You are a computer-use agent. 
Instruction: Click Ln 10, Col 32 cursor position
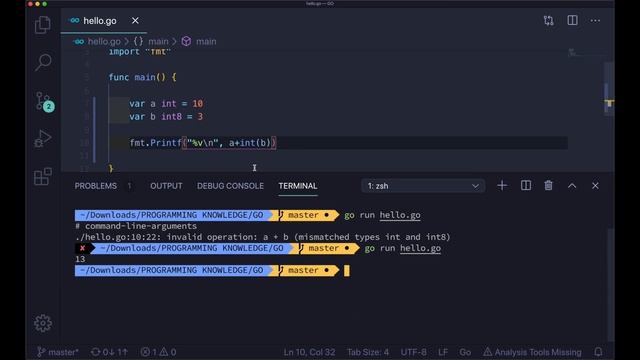[x=309, y=352]
